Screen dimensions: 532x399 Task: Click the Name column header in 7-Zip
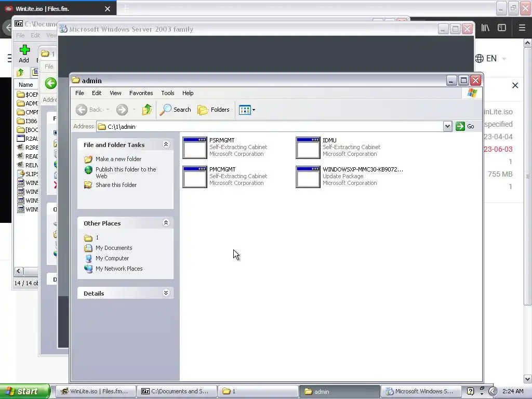click(26, 85)
